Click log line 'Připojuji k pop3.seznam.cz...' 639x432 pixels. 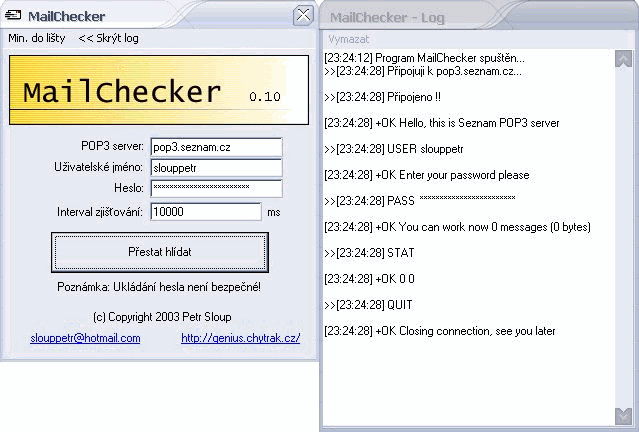pyautogui.click(x=423, y=71)
